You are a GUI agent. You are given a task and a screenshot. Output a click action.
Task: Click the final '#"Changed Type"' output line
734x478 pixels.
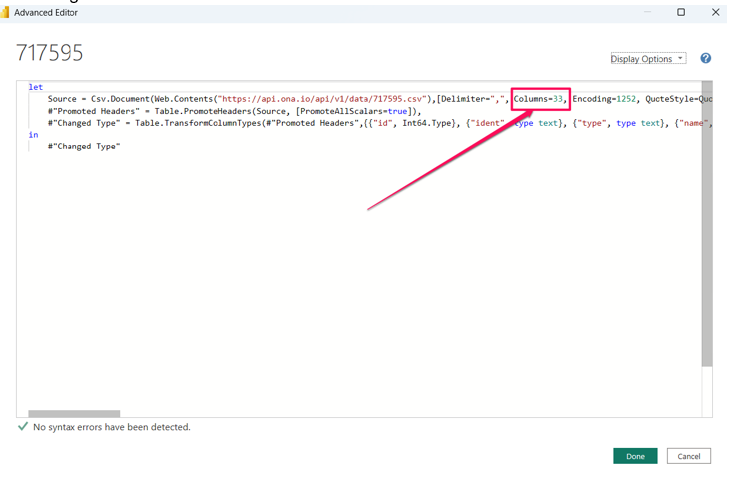(x=84, y=147)
